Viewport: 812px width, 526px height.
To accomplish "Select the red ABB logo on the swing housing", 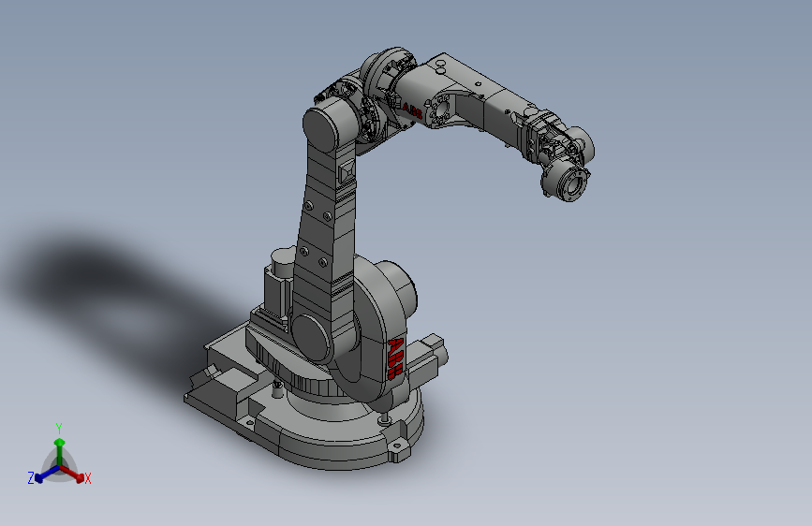I will (x=395, y=358).
